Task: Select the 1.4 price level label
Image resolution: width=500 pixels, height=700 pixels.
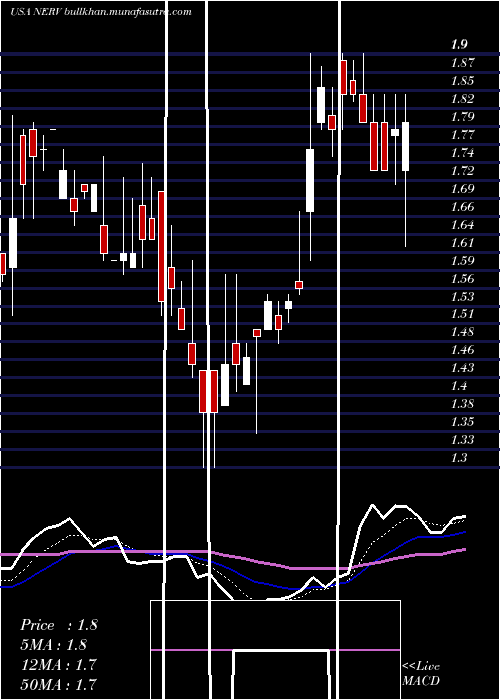Action: tap(459, 386)
